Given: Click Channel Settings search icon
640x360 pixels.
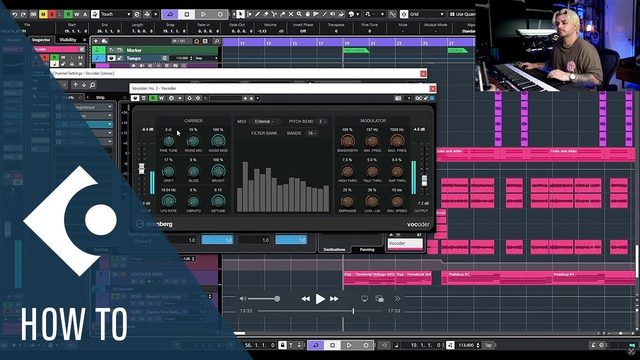Looking at the screenshot, I should coord(93,85).
